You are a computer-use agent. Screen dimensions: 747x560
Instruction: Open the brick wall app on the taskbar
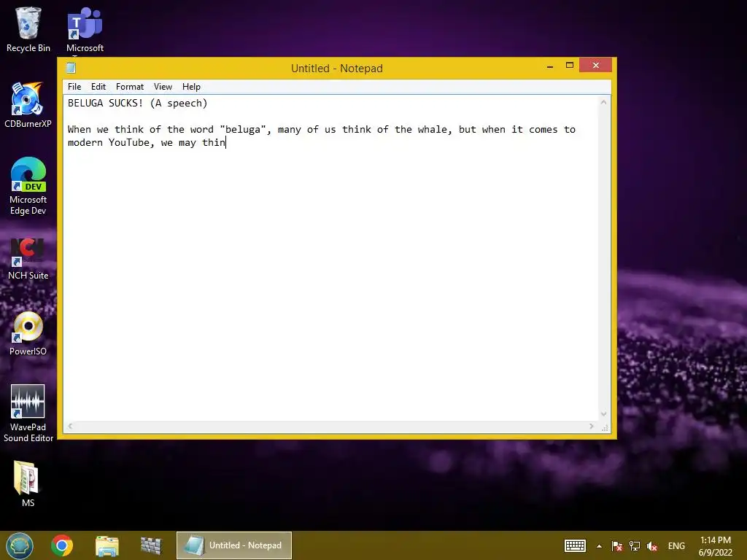[151, 545]
